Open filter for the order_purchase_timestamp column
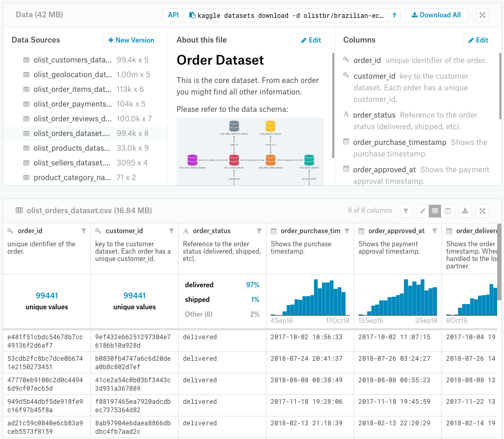 347,231
